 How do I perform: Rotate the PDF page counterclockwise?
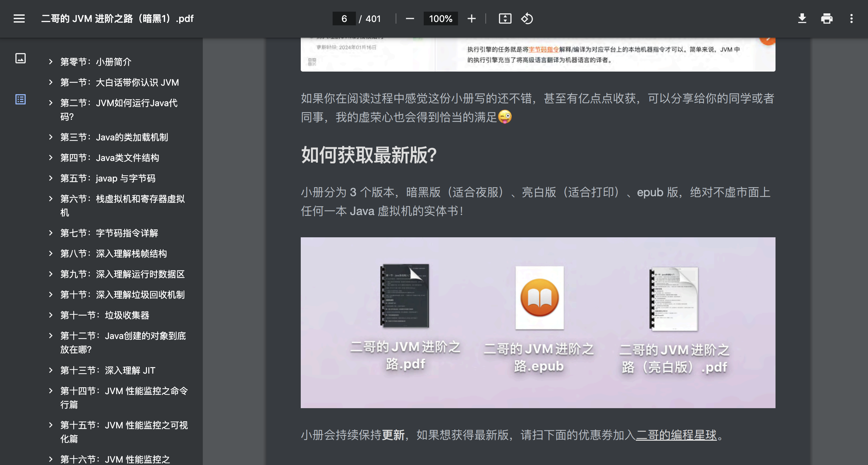(x=526, y=19)
